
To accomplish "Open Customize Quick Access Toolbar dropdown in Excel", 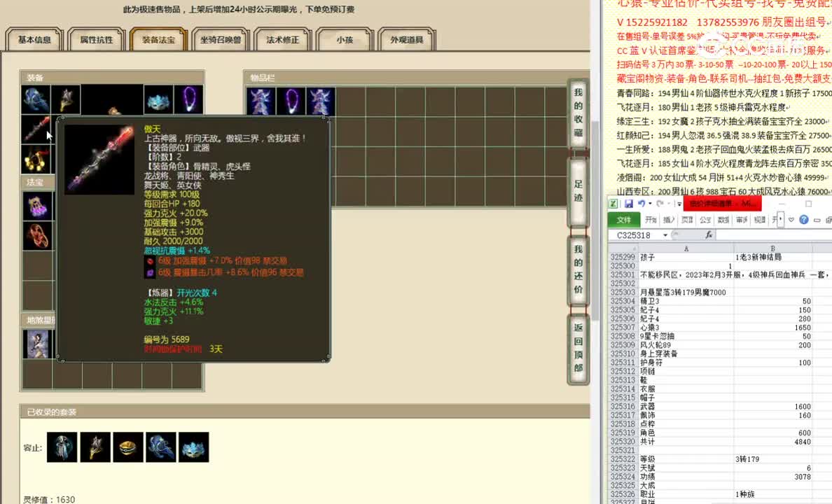I will (x=679, y=204).
